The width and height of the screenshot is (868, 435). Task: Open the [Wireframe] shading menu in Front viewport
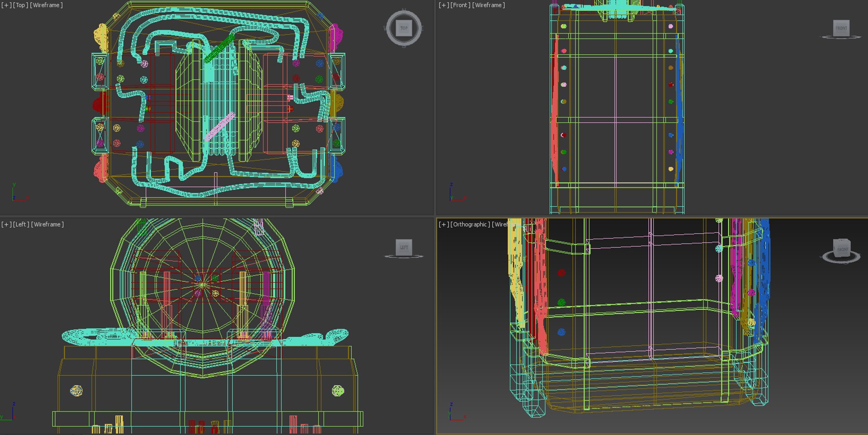(489, 5)
